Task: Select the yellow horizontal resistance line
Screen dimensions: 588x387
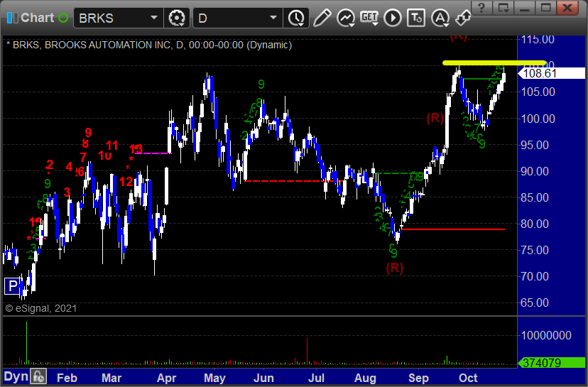Action: pyautogui.click(x=494, y=63)
